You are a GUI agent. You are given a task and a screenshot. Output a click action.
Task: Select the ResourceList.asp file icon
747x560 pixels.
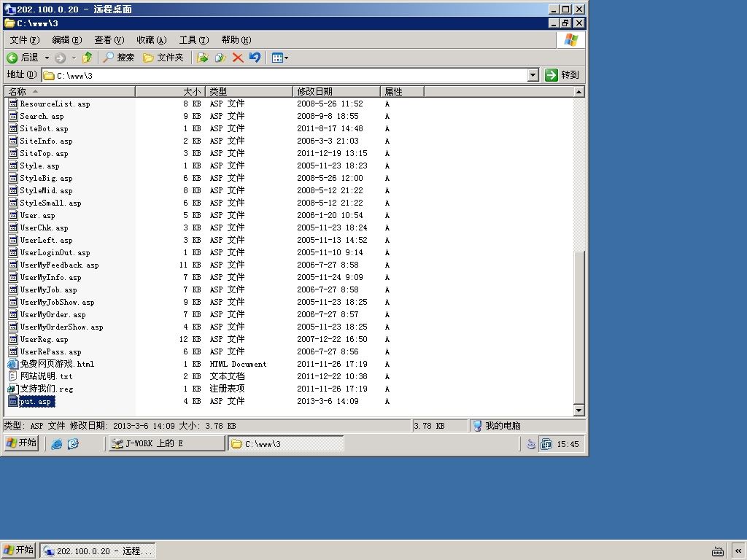[13, 104]
